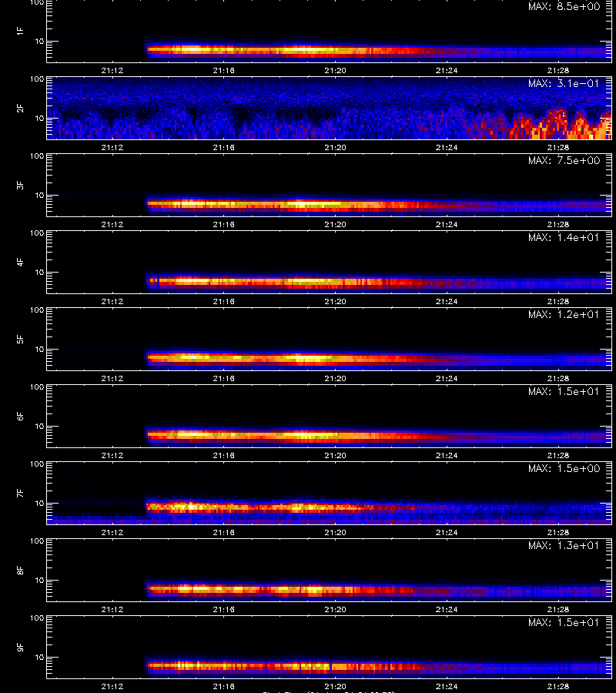The image size is (616, 693).
Task: Click the 100 y-axis label of 7F panel
Action: [x=37, y=464]
